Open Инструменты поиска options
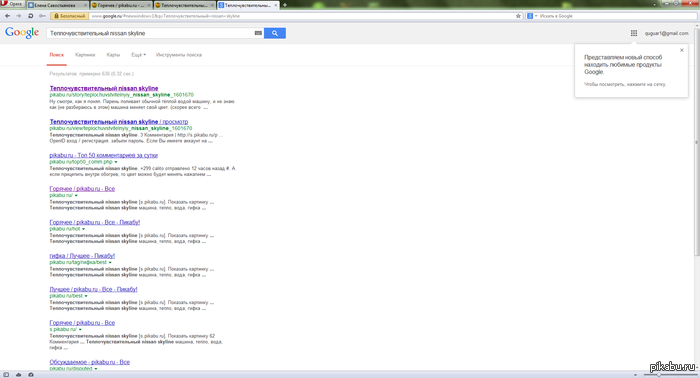Image resolution: width=700 pixels, height=378 pixels. tap(179, 55)
